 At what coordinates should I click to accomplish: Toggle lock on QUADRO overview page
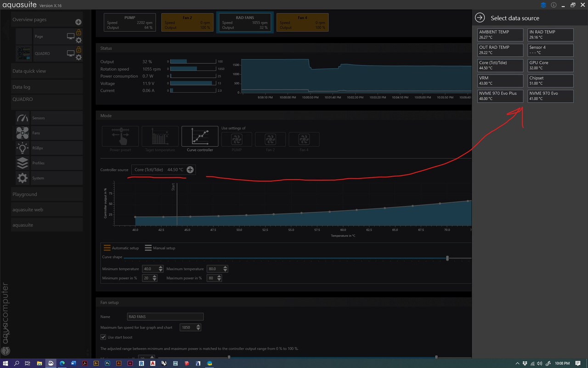click(x=79, y=50)
